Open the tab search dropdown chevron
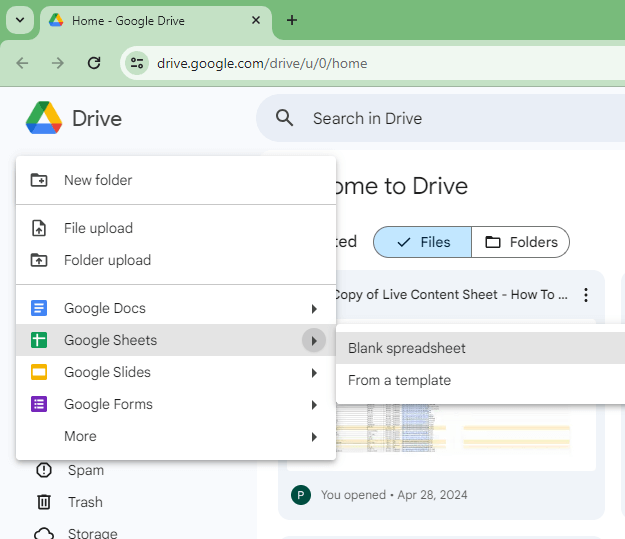The height and width of the screenshot is (539, 625). 20,20
